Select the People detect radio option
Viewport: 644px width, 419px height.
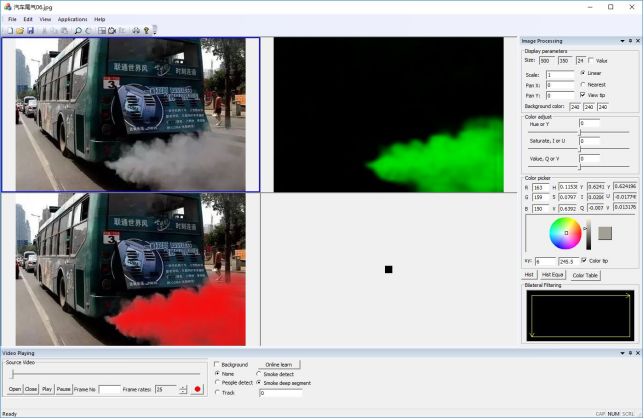(x=217, y=382)
